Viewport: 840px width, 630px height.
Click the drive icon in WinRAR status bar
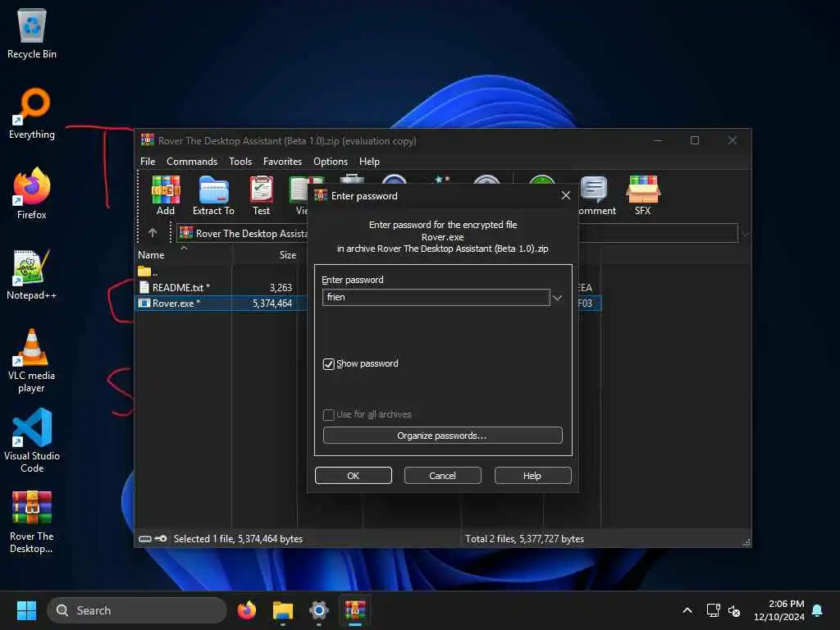(144, 538)
